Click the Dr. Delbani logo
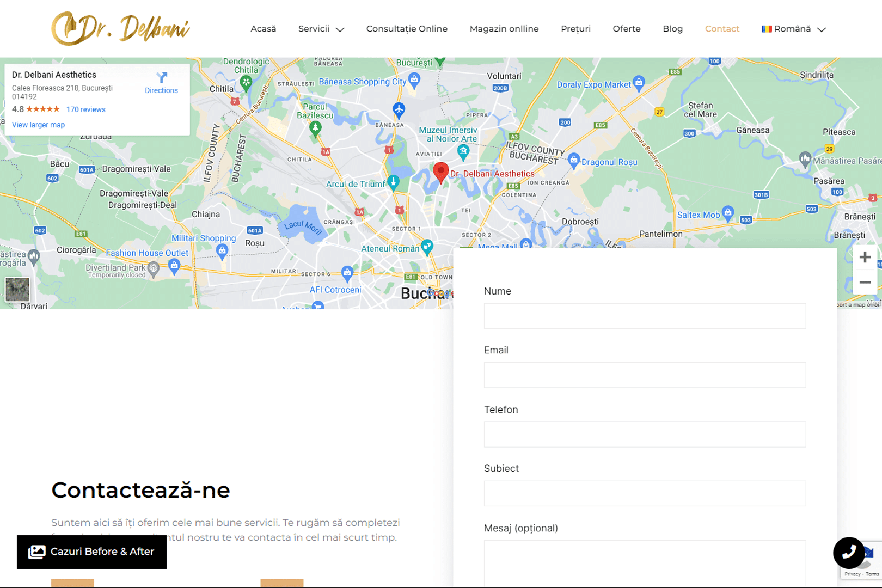The image size is (882, 588). tap(120, 28)
